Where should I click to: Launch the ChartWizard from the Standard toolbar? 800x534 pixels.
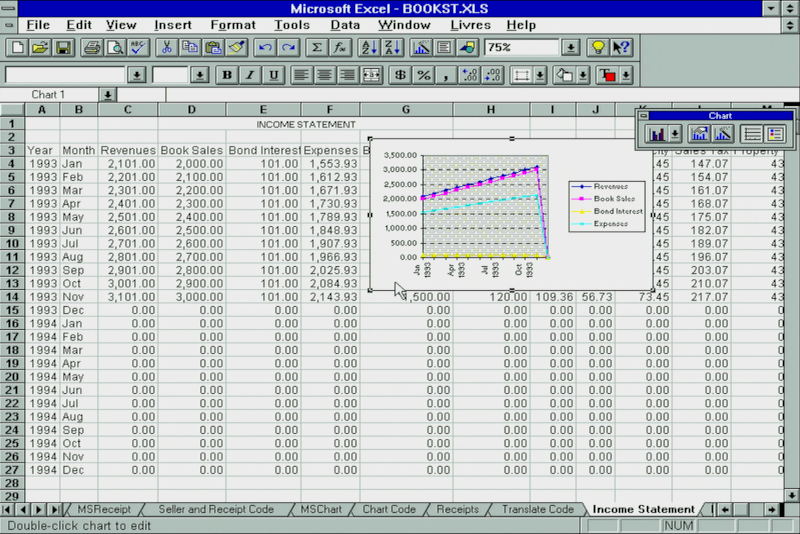coord(421,47)
